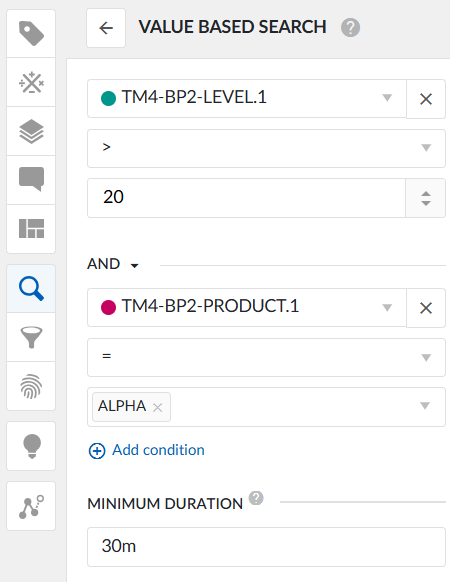Image resolution: width=450 pixels, height=582 pixels.
Task: Open the tag builder sidebar icon
Action: [x=31, y=82]
